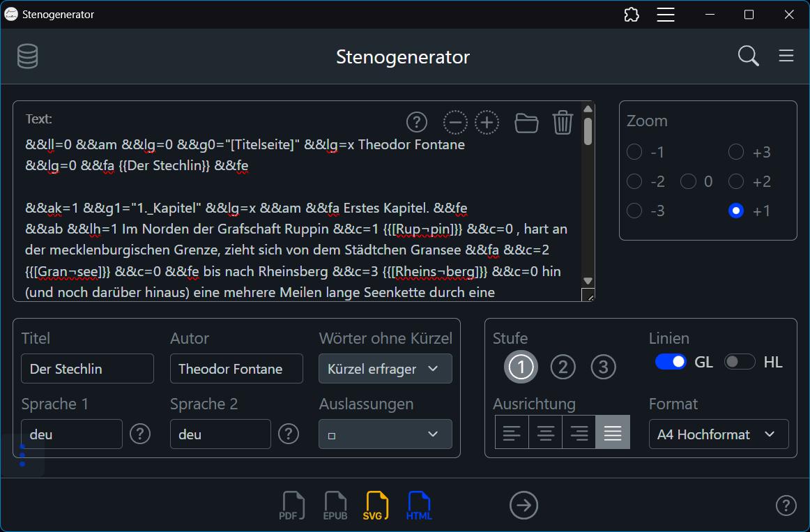
Task: Enable PDF export via the PDF file icon
Action: [292, 505]
